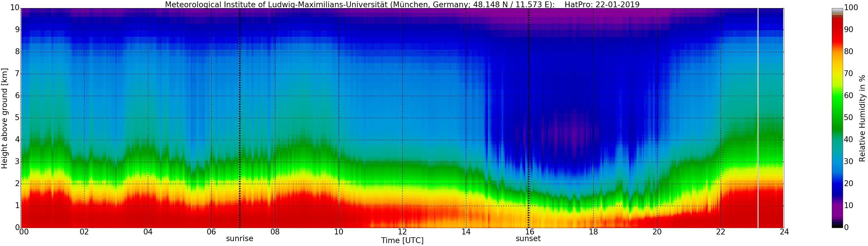Click the height tick label '2'
The height and width of the screenshot is (246, 868).
pos(18,184)
